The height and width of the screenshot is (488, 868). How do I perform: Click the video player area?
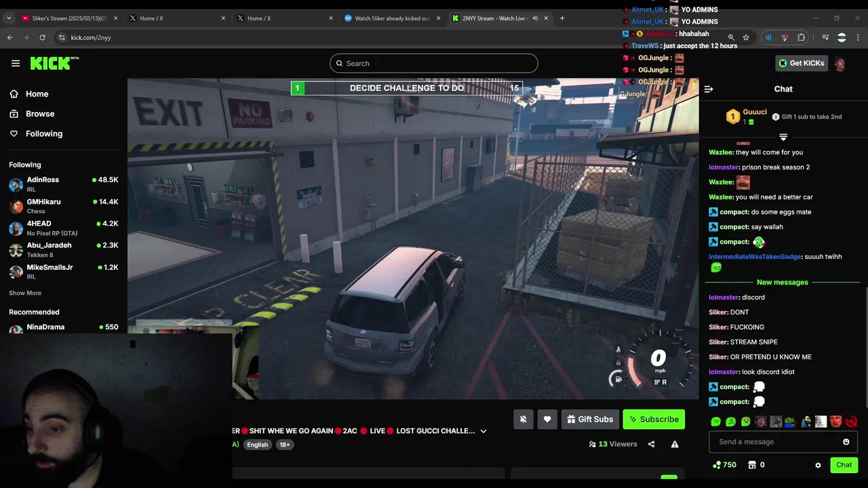(x=413, y=239)
